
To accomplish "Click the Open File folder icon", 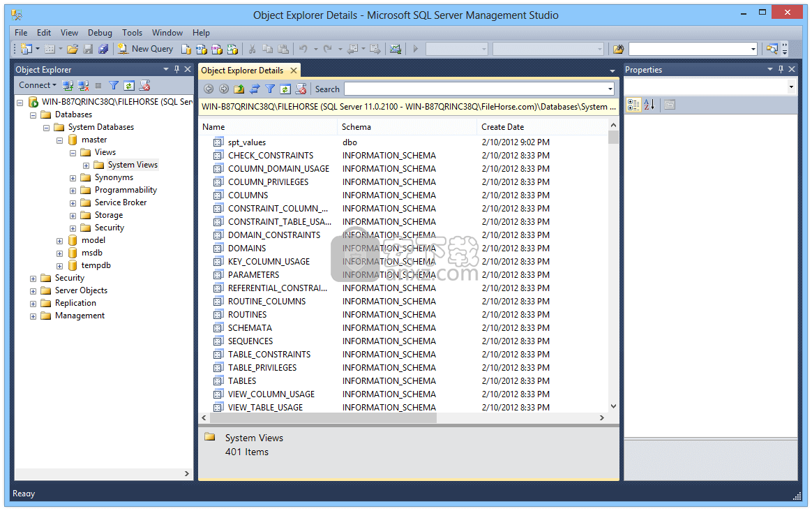I will coord(73,49).
